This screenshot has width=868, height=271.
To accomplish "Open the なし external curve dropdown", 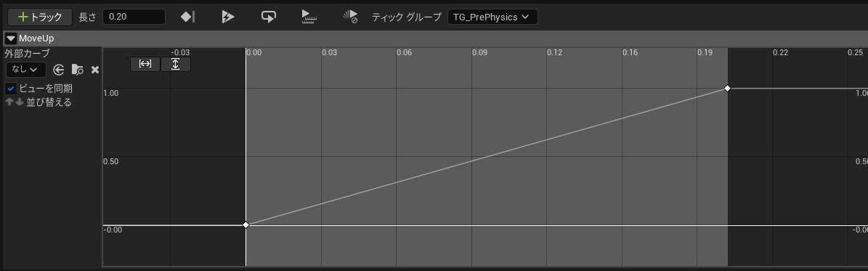I will coord(26,69).
